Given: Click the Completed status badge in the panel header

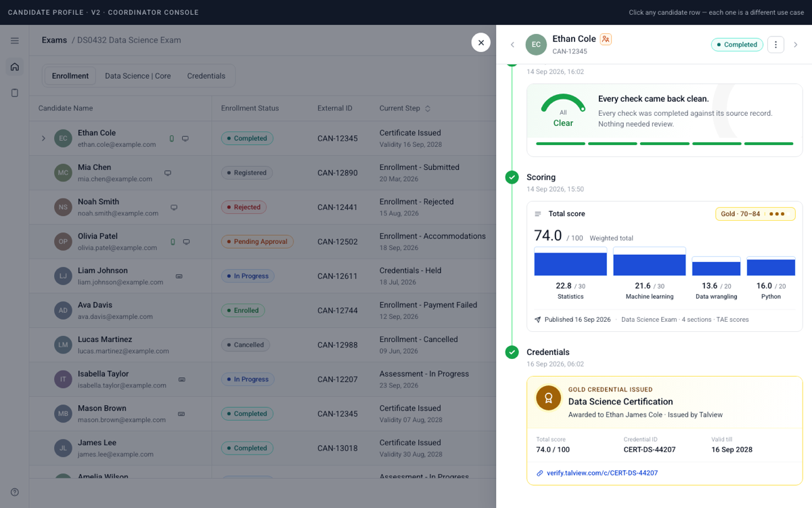Looking at the screenshot, I should coord(737,45).
